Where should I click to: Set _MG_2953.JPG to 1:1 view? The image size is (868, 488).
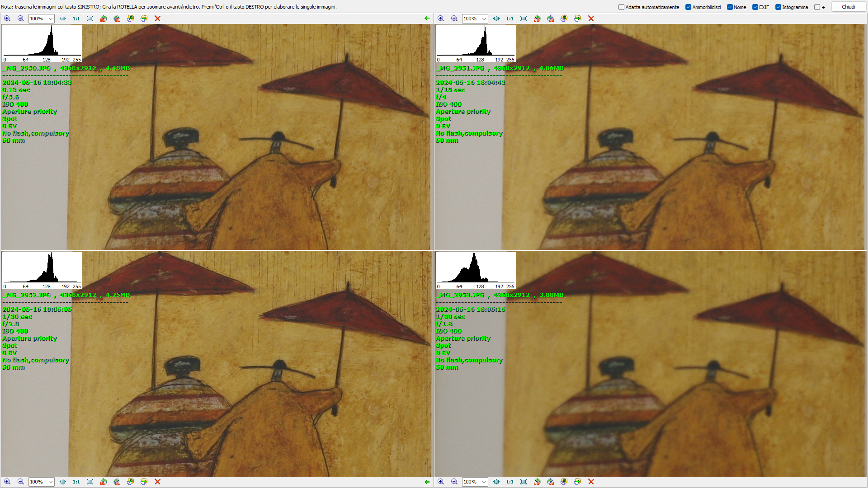(x=510, y=482)
